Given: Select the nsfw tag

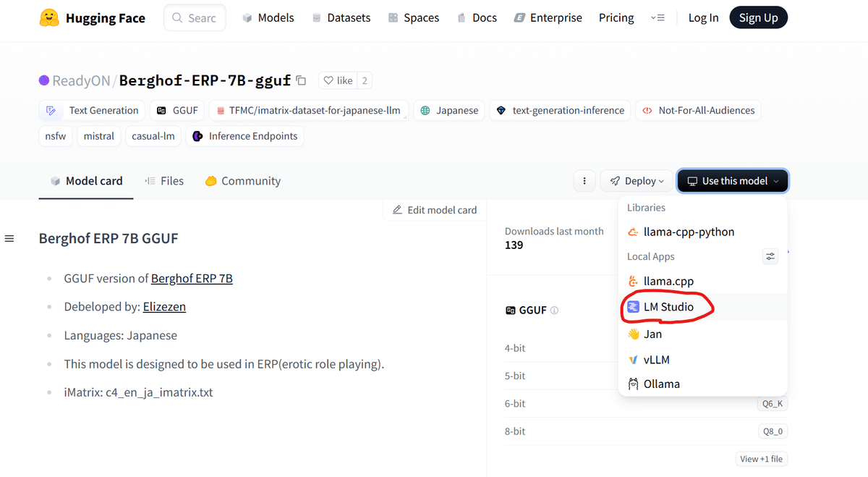Looking at the screenshot, I should (56, 136).
